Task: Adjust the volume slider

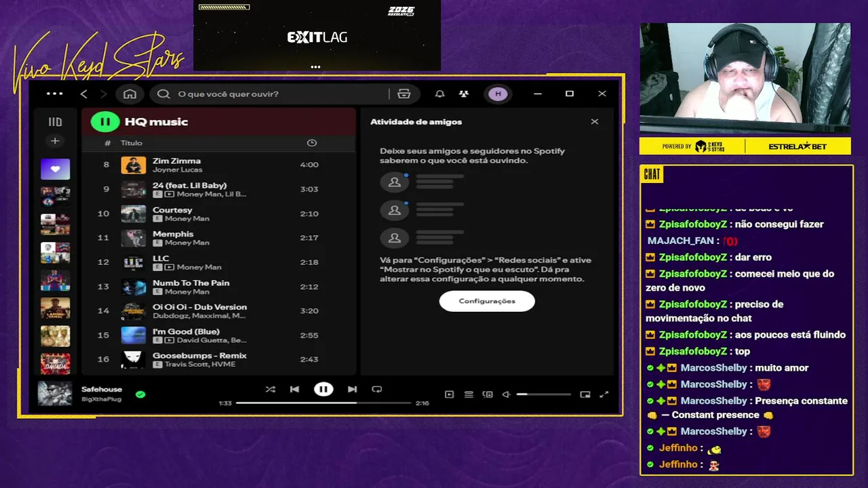Action: coord(543,394)
